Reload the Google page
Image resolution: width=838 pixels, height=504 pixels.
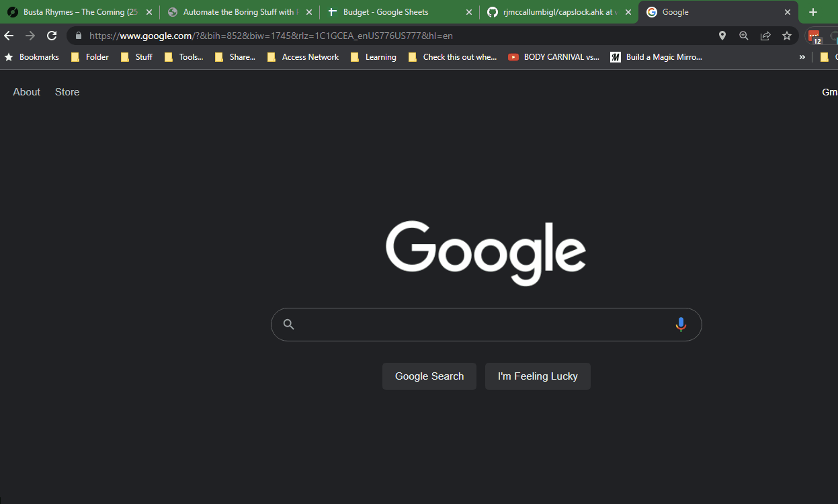52,36
